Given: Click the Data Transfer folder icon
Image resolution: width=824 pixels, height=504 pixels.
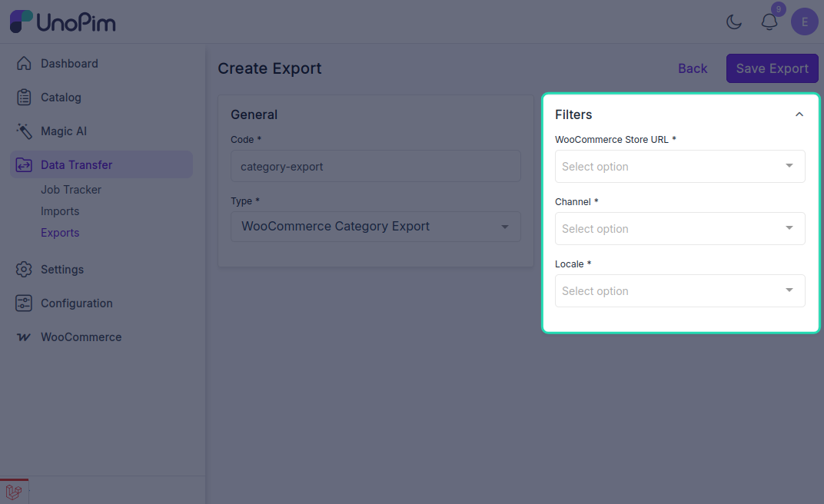Looking at the screenshot, I should pyautogui.click(x=24, y=165).
